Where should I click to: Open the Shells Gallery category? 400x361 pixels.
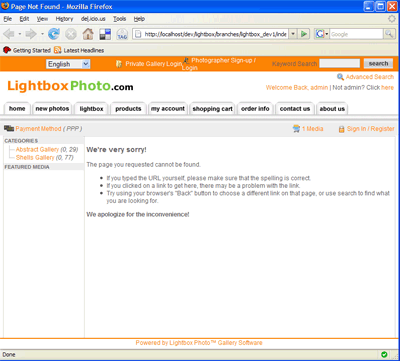pos(35,157)
